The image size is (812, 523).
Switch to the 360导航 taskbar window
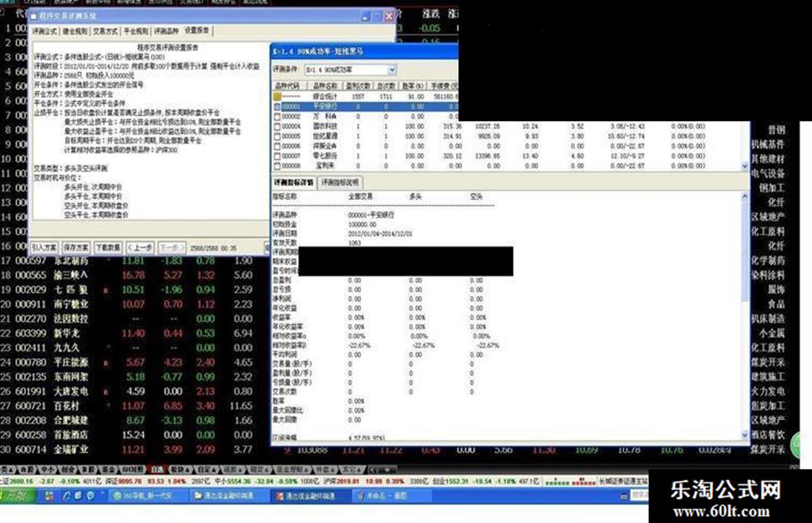[x=147, y=496]
